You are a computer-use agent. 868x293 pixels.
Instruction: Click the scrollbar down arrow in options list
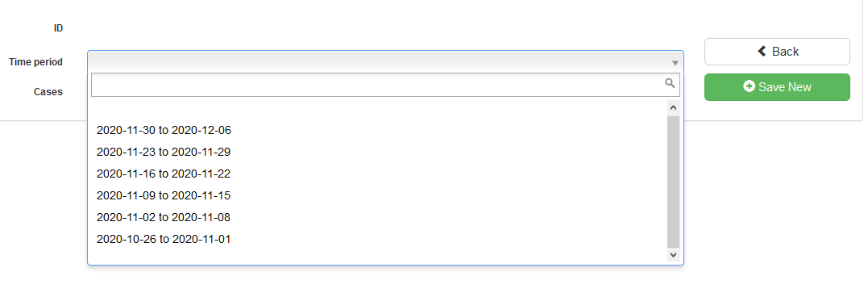673,255
